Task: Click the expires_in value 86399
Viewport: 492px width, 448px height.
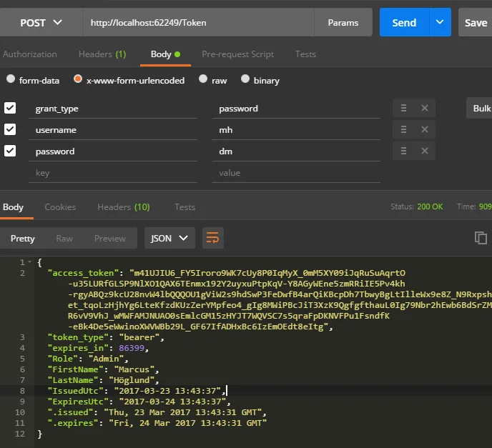Action: pos(132,348)
